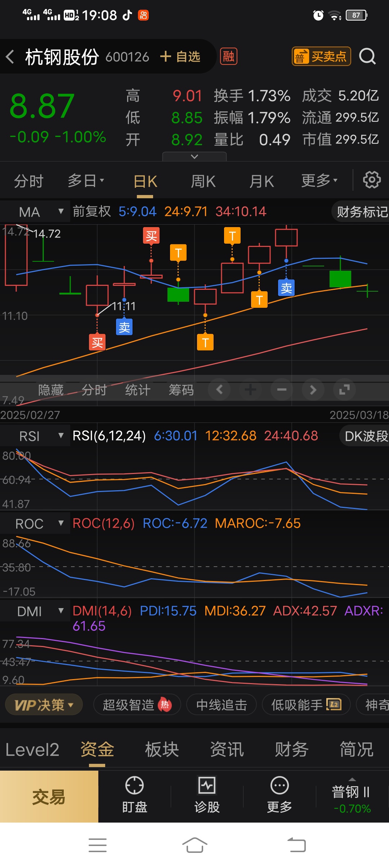Move chart left with arrow icon

point(219,390)
